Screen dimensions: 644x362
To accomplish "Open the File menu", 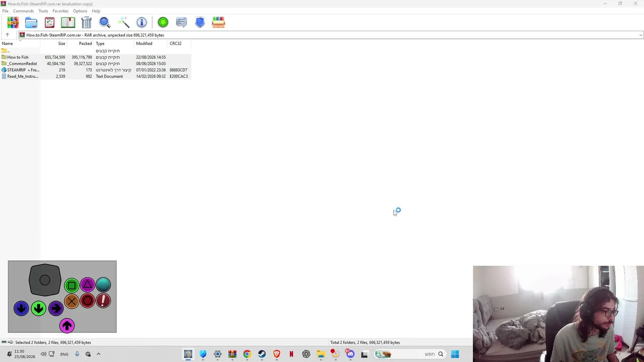I will click(x=5, y=11).
